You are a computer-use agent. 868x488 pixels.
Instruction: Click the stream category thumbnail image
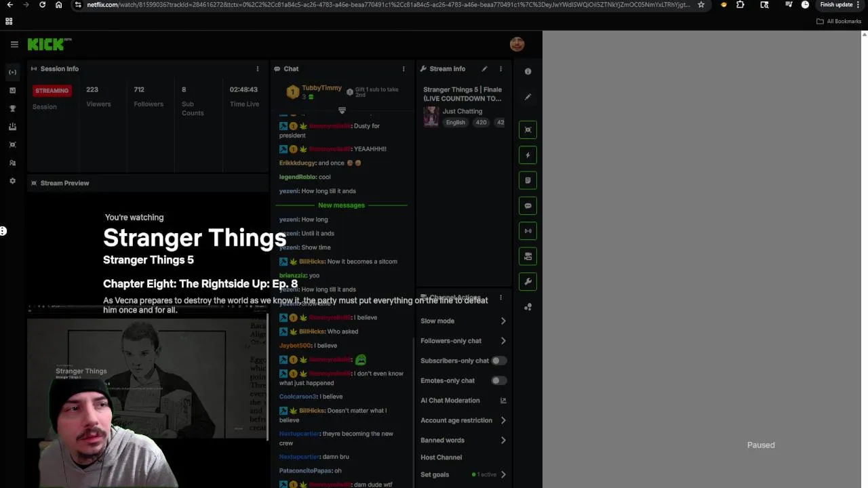pyautogui.click(x=431, y=117)
